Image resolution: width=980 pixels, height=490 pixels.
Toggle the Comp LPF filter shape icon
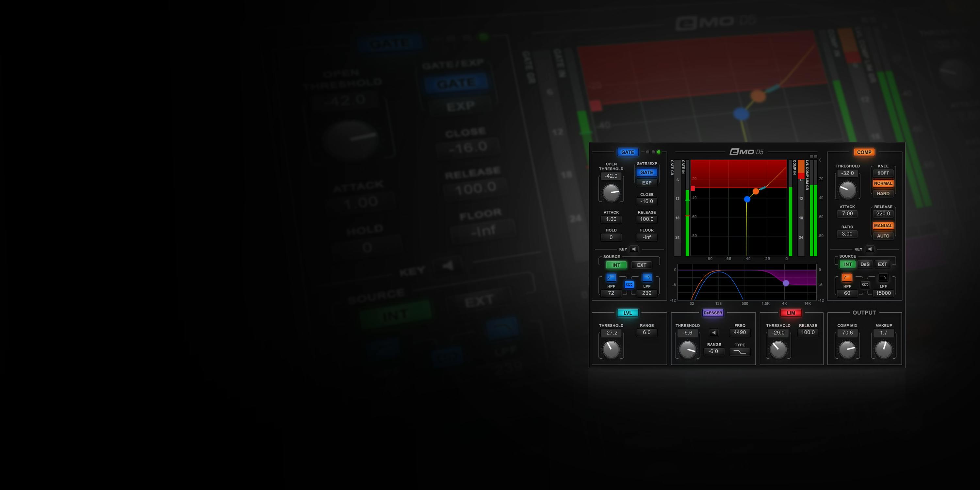(883, 277)
